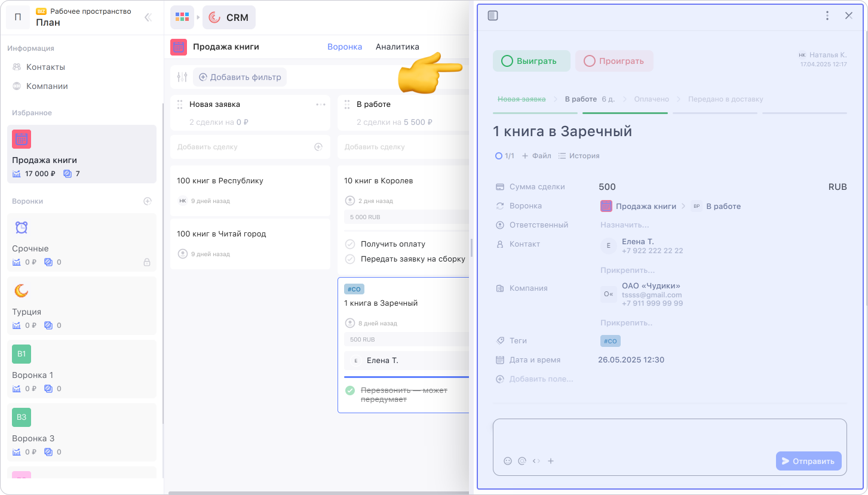Click the mention @ icon
The height and width of the screenshot is (495, 868).
click(x=522, y=461)
